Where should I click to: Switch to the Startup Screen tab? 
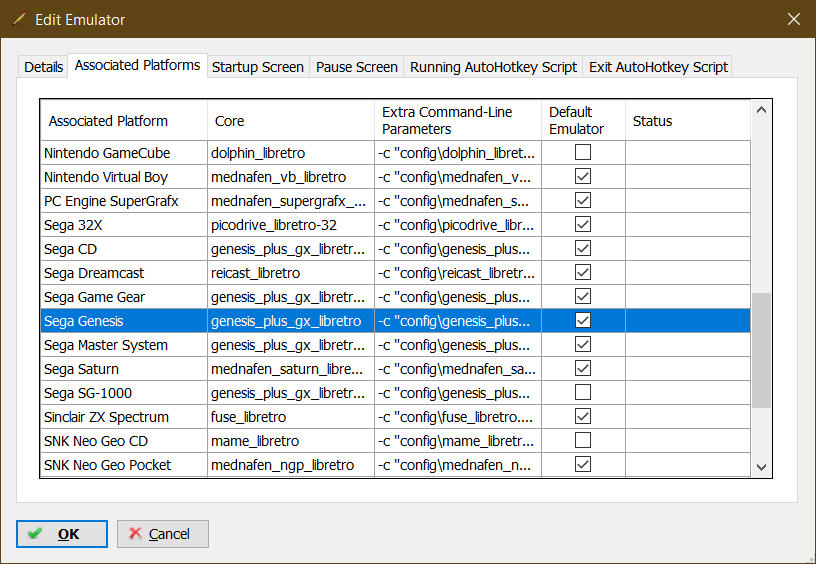click(x=258, y=67)
